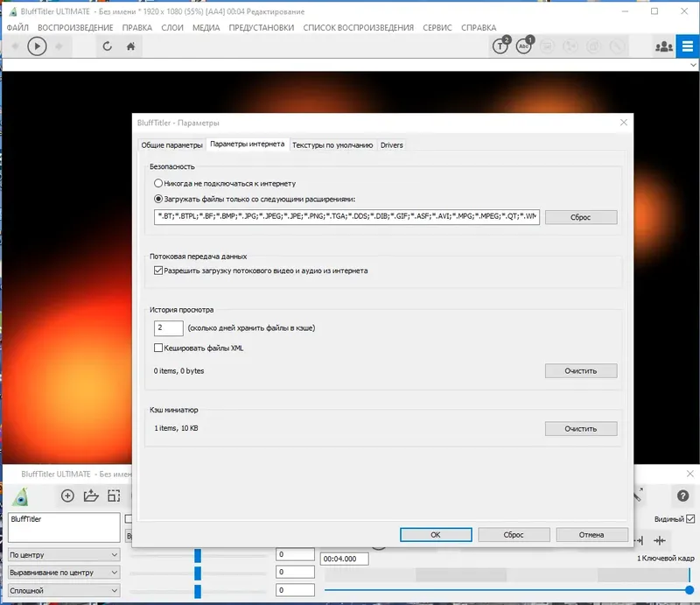Open the 'По центру' dropdown

pyautogui.click(x=64, y=554)
